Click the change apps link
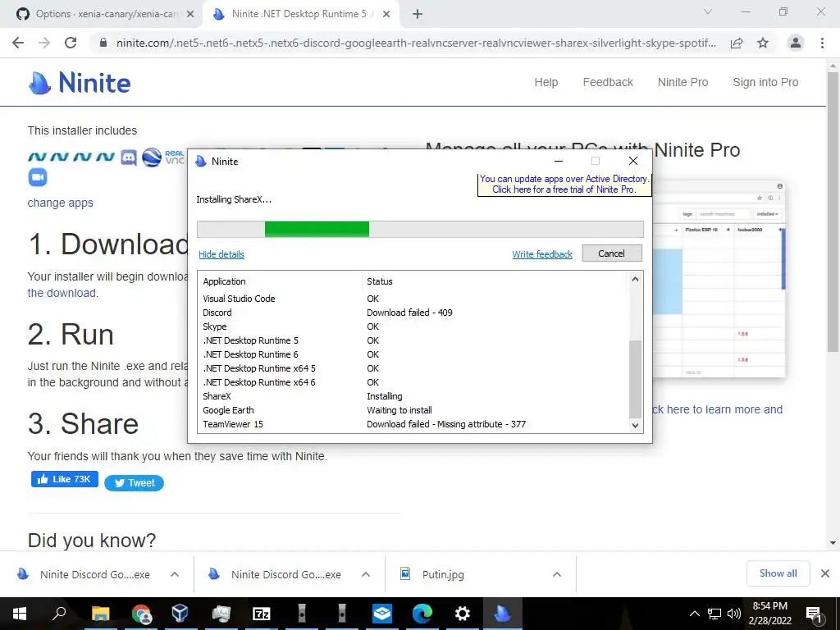The image size is (840, 630). [x=61, y=203]
